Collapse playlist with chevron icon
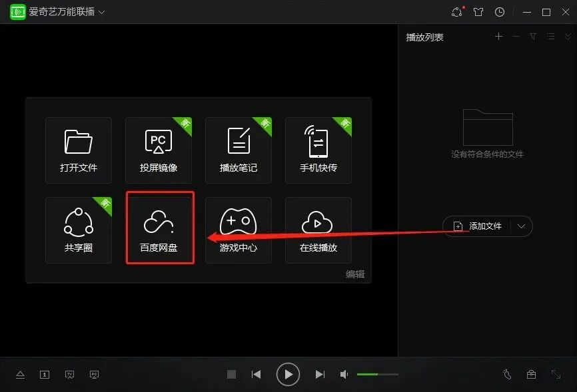The width and height of the screenshot is (577, 392). (x=568, y=37)
